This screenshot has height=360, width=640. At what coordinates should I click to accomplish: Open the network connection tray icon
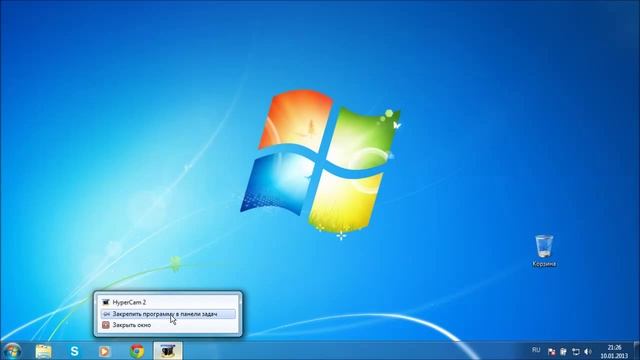576,351
